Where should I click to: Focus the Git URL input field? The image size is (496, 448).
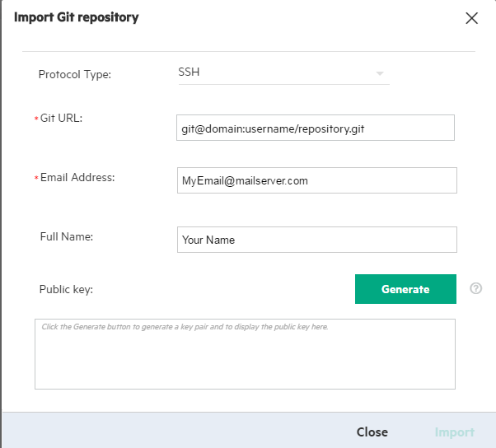tap(316, 128)
